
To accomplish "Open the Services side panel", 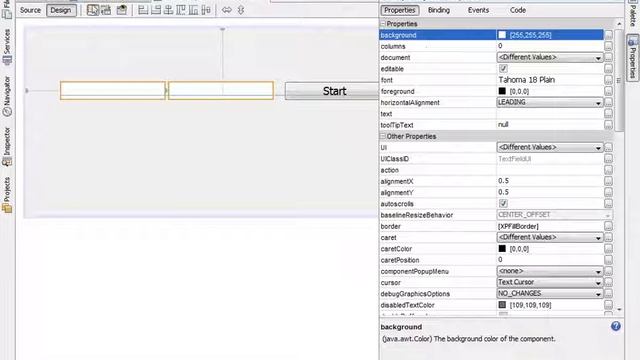I will click(7, 47).
